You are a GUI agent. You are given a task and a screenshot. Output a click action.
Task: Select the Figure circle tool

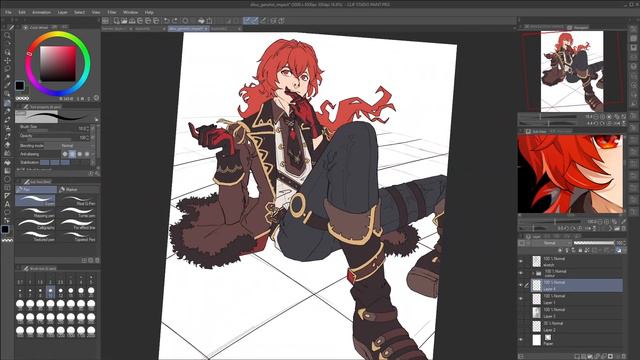tap(7, 179)
